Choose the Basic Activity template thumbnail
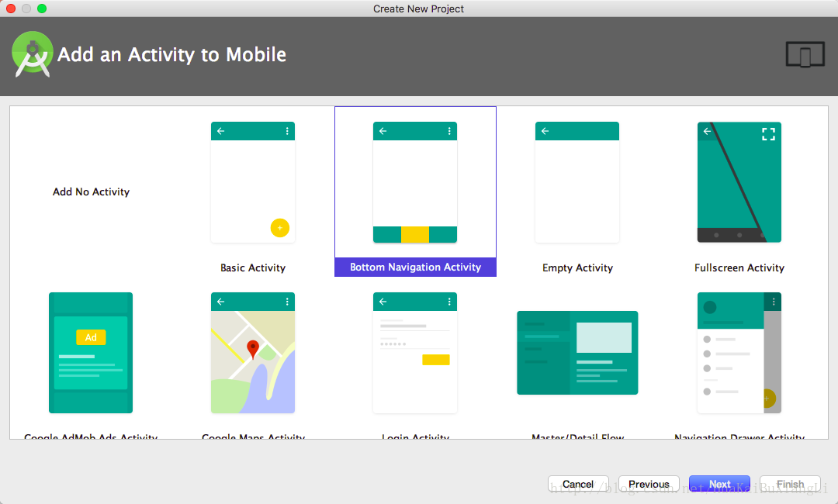The width and height of the screenshot is (838, 504). (253, 182)
